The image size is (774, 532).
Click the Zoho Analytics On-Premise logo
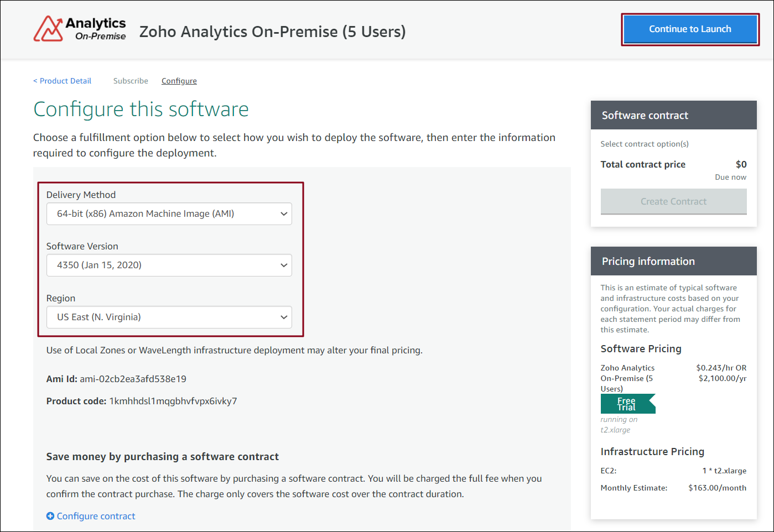click(80, 29)
